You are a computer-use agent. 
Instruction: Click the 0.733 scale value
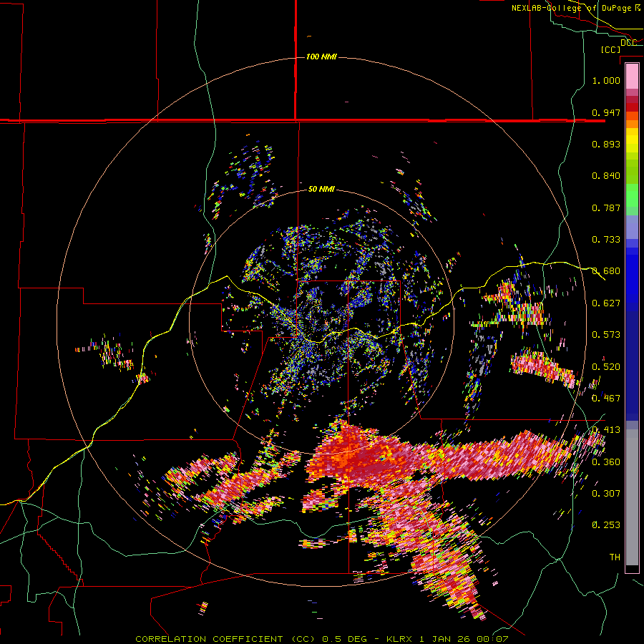coord(606,240)
